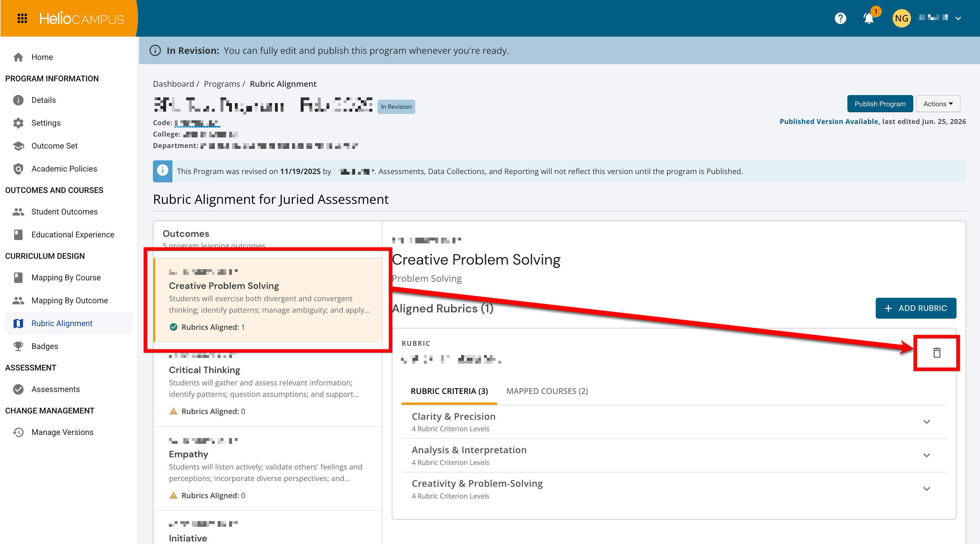Click the Rubric Alignment map icon

[18, 323]
